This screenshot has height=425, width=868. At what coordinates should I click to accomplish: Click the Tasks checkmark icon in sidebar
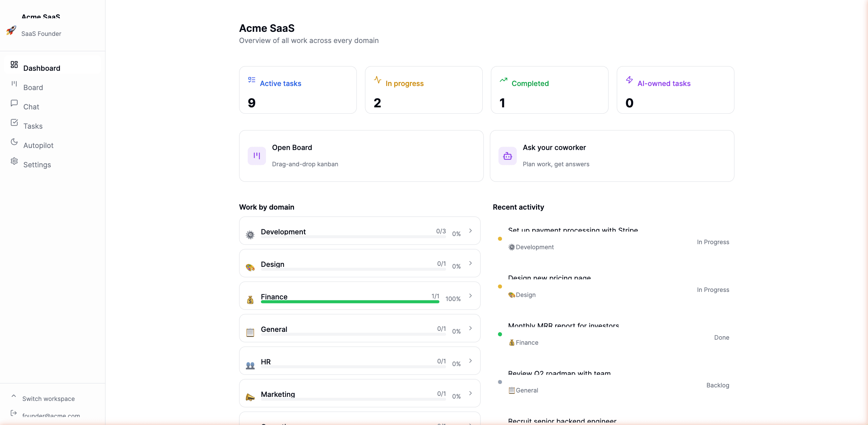click(14, 122)
